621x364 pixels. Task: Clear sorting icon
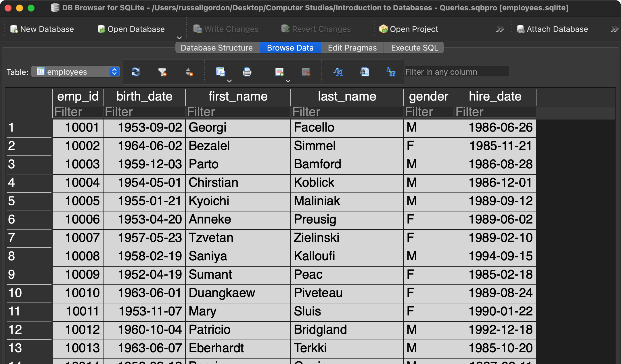[x=189, y=72]
